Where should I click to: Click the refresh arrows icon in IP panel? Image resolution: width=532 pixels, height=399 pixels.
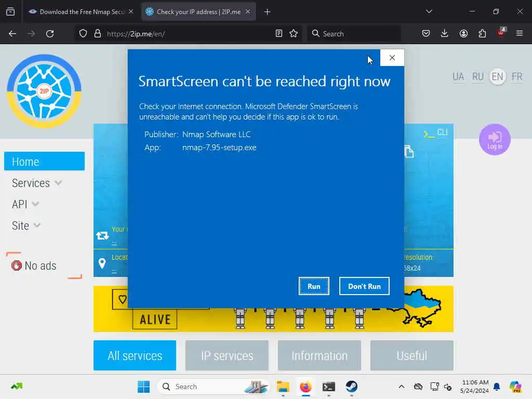click(102, 235)
